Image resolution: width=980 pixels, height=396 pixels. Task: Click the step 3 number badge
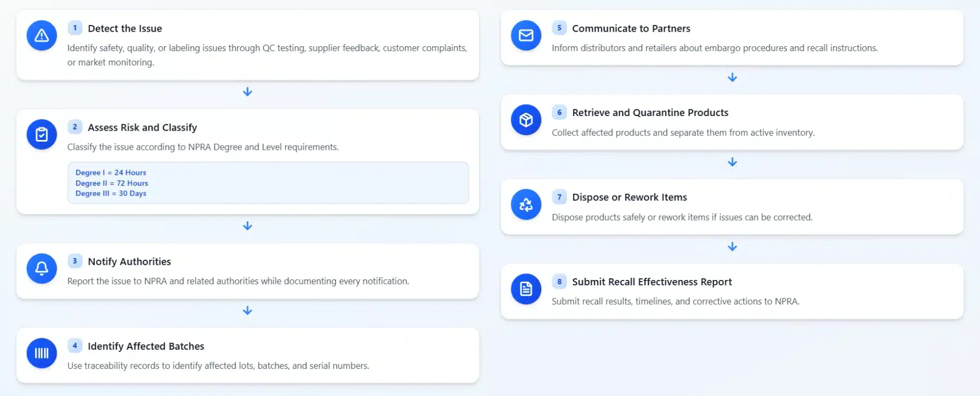[x=75, y=261]
